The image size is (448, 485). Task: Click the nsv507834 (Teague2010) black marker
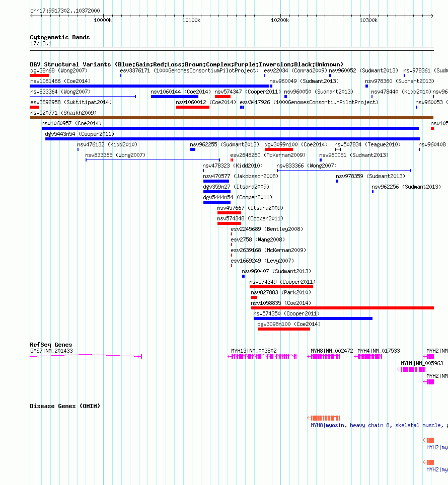pyautogui.click(x=338, y=149)
